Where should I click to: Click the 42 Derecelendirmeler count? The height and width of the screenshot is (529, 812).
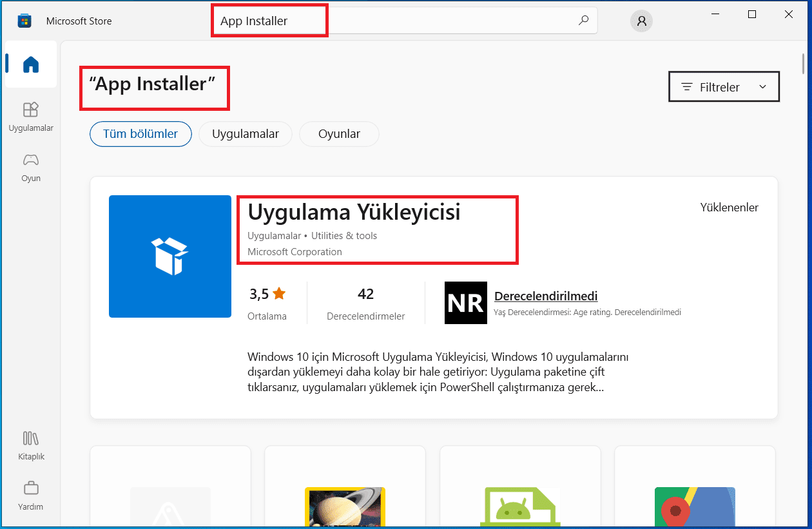click(x=365, y=303)
